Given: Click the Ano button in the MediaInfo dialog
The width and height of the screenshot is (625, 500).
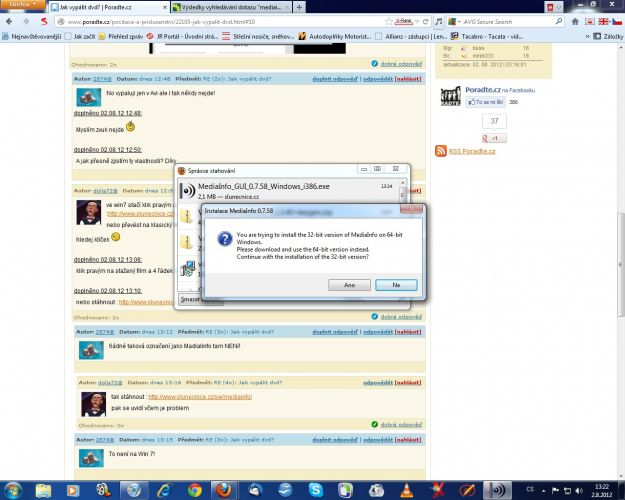Looking at the screenshot, I should click(349, 285).
